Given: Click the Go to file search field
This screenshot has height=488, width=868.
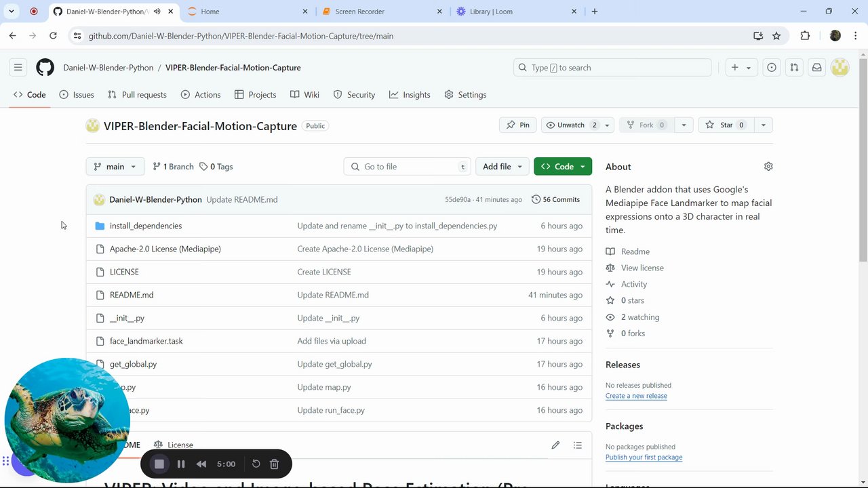Looking at the screenshot, I should click(408, 166).
